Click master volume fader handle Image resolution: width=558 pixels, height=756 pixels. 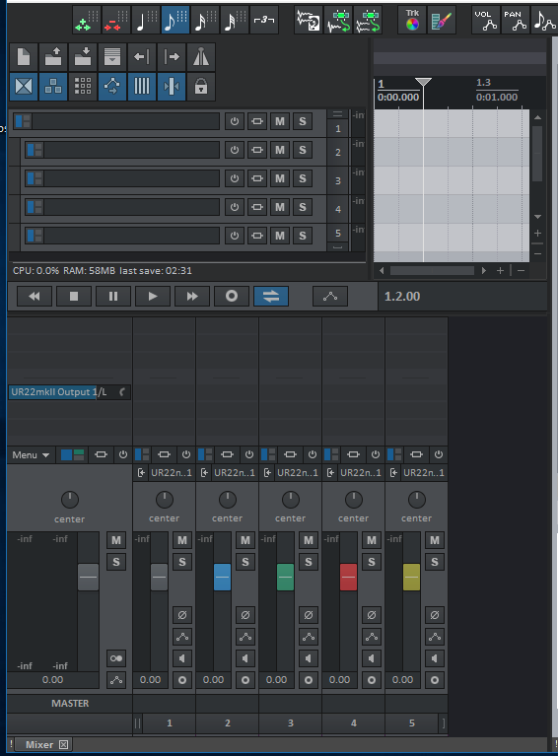[89, 577]
